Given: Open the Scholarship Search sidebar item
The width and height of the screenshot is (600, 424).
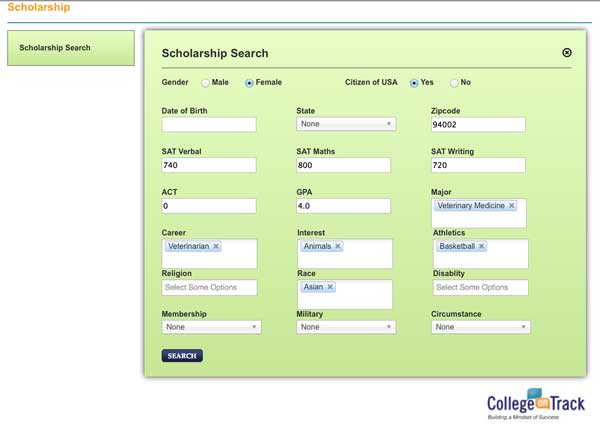Looking at the screenshot, I should click(70, 48).
